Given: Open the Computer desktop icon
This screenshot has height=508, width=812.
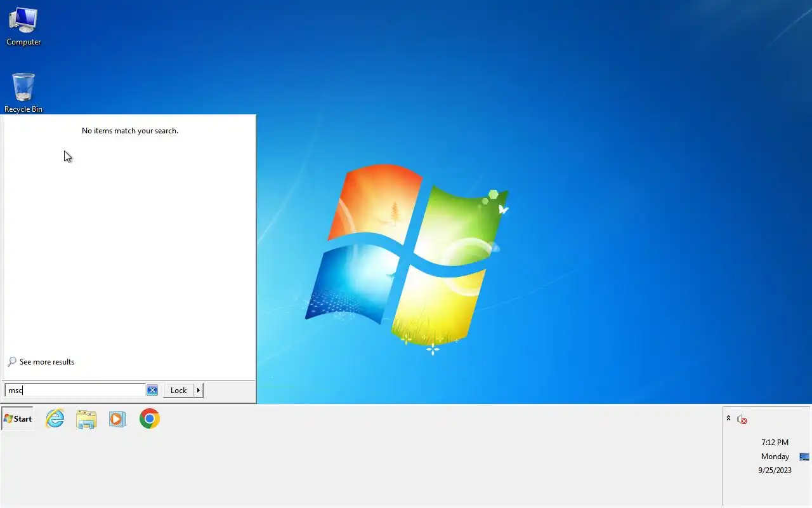Looking at the screenshot, I should pyautogui.click(x=23, y=27).
